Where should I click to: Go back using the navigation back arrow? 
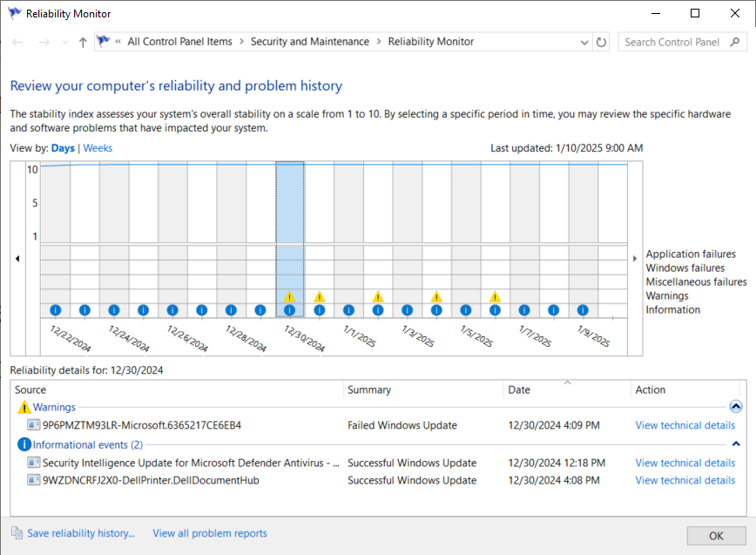pyautogui.click(x=17, y=43)
